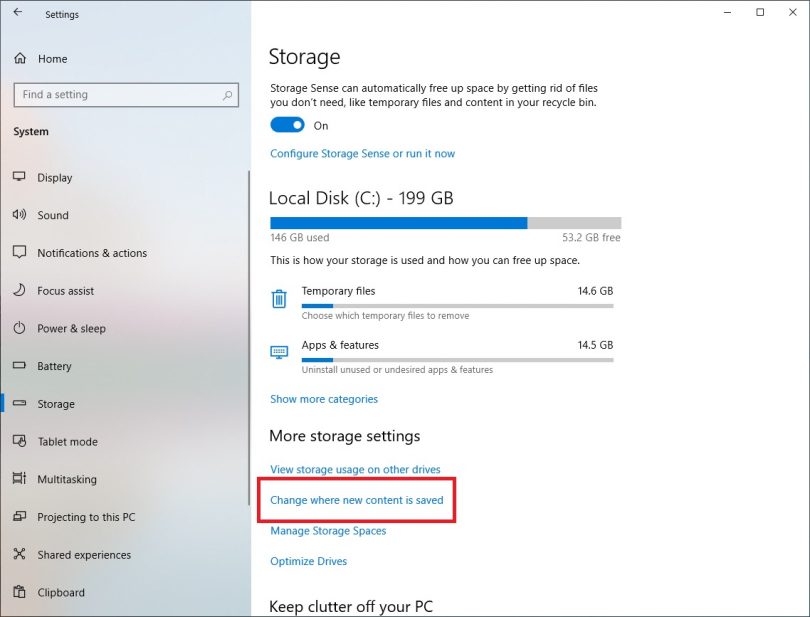Turn off the Storage Sense toggle
Image resolution: width=810 pixels, height=617 pixels.
287,125
